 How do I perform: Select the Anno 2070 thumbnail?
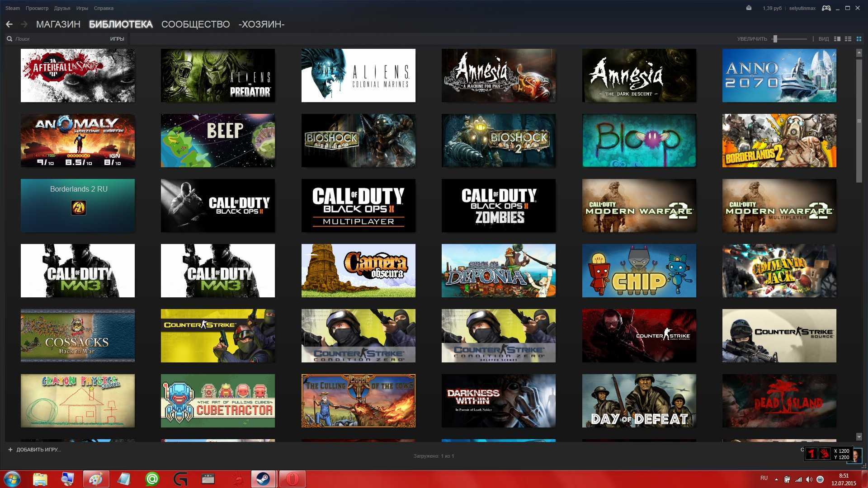coord(779,75)
